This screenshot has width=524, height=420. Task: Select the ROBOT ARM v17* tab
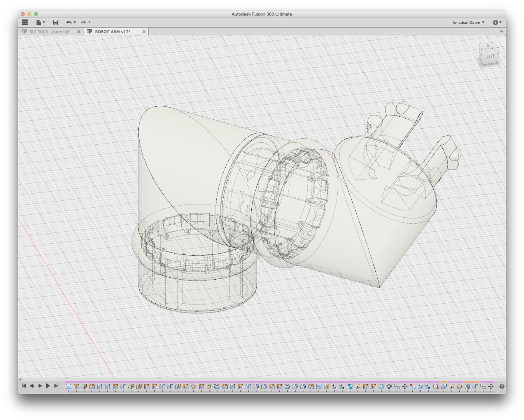point(113,31)
